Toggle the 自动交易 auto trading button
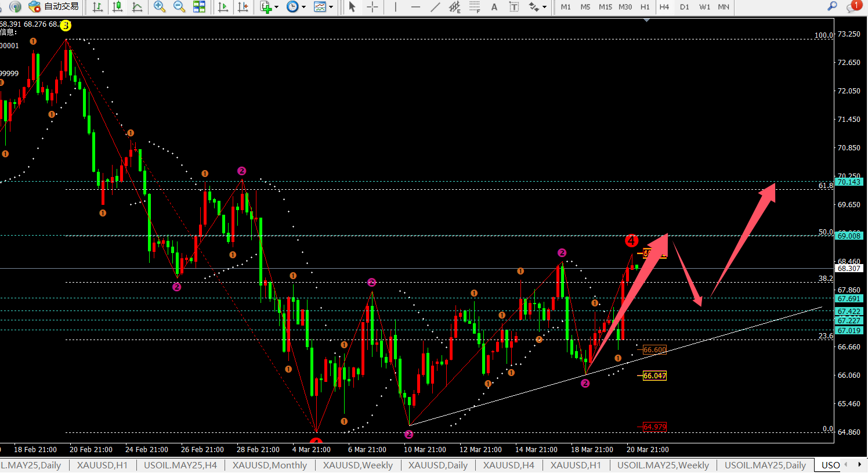This screenshot has width=868, height=473. tap(54, 7)
